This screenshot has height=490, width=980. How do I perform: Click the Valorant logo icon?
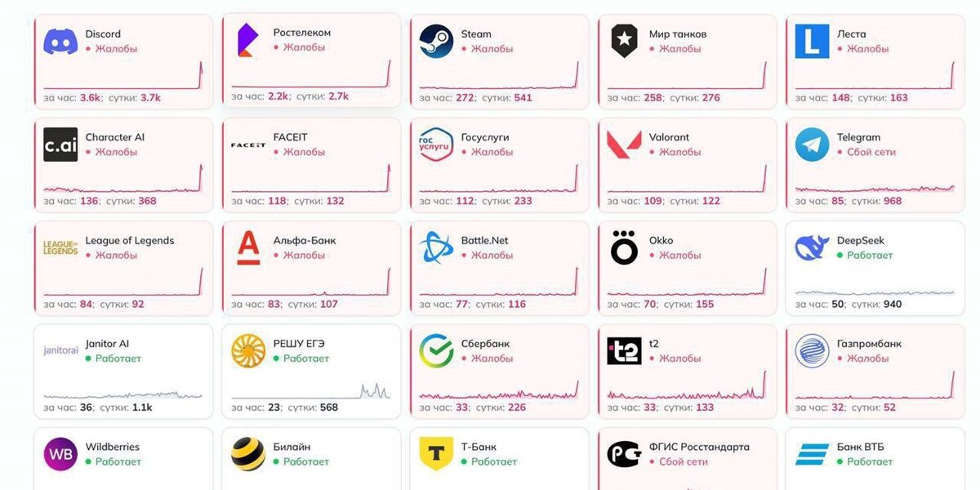624,145
